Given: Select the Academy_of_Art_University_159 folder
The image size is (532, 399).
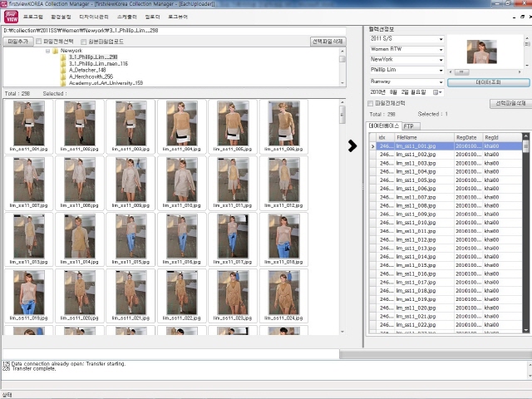Looking at the screenshot, I should (106, 83).
